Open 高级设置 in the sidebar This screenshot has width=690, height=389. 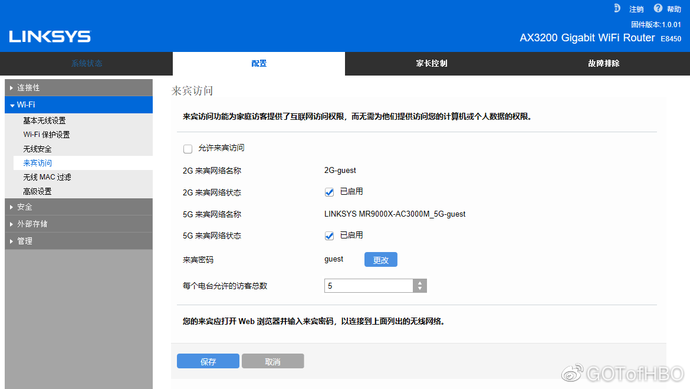tap(37, 191)
